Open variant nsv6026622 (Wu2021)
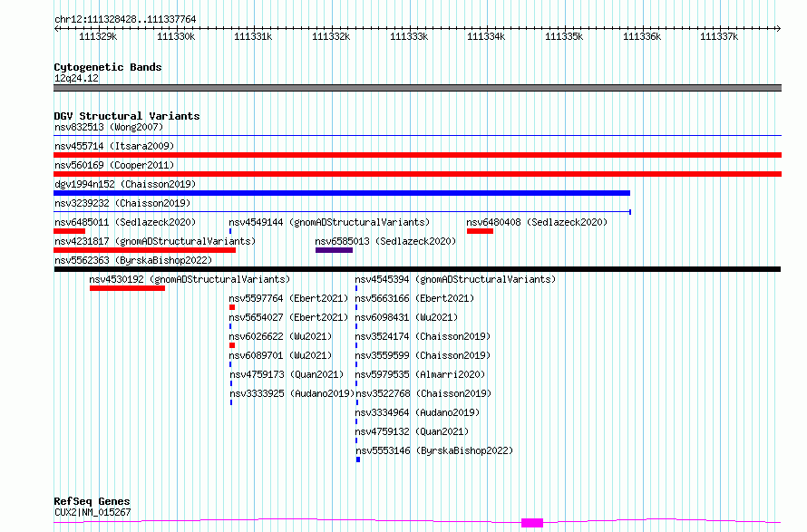Screen dimensions: 807x532 coord(280,336)
